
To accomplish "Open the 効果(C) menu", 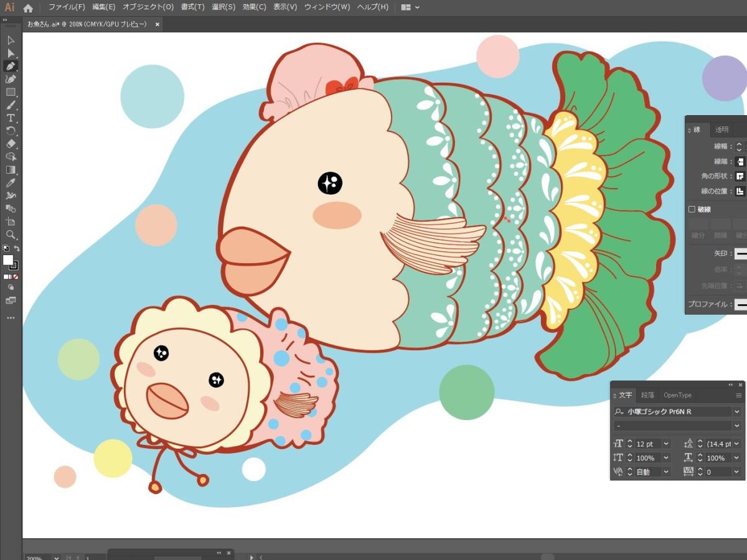I will coord(254,7).
